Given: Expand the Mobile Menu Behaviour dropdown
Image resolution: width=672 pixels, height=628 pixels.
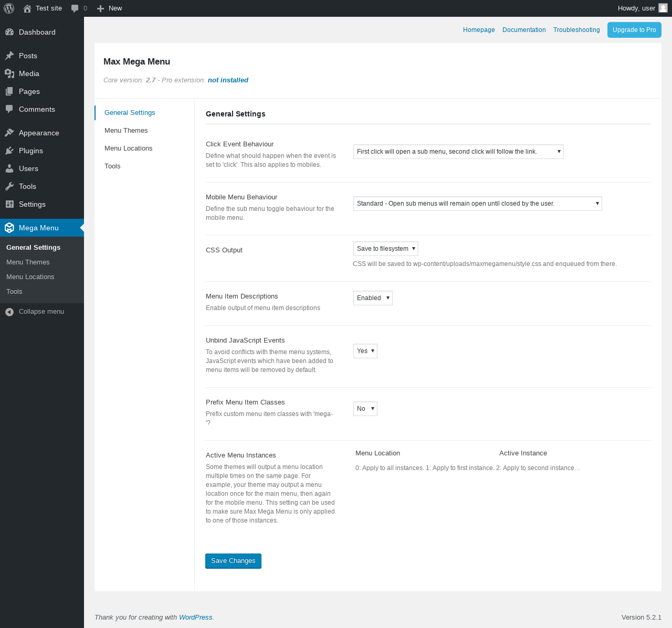Looking at the screenshot, I should coord(477,204).
